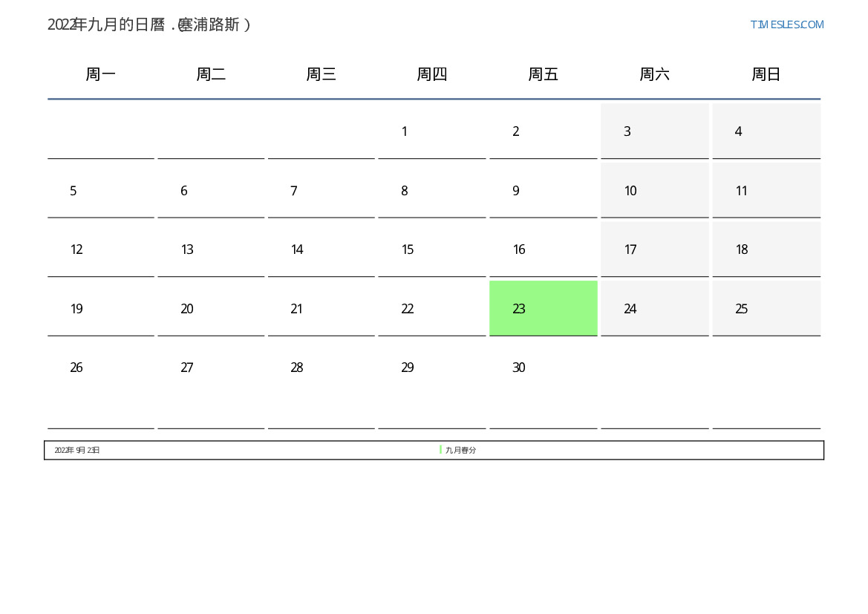
Task: Select date 4 Sunday cell
Action: pos(766,131)
